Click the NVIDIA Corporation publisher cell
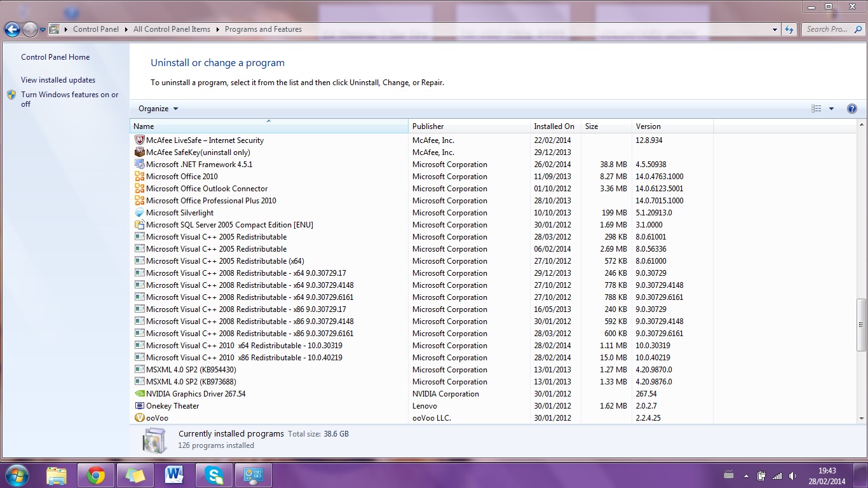The image size is (868, 488). click(x=445, y=394)
